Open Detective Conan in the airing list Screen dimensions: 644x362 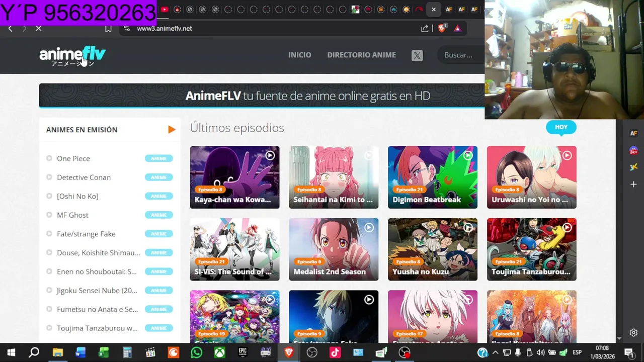point(84,177)
